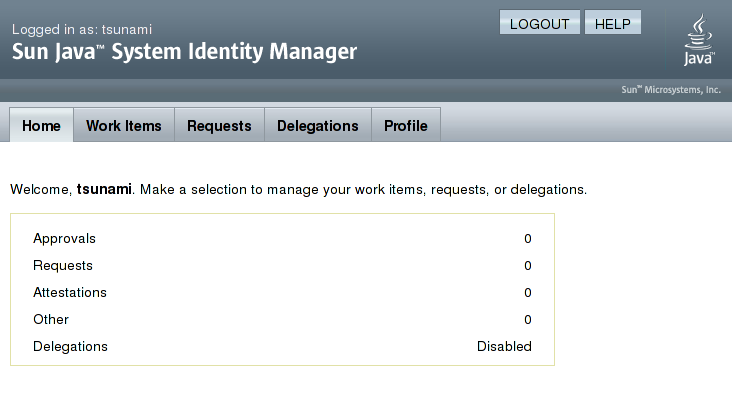Screen dimensions: 732x415
Task: Select the Other work items entry
Action: tap(51, 319)
